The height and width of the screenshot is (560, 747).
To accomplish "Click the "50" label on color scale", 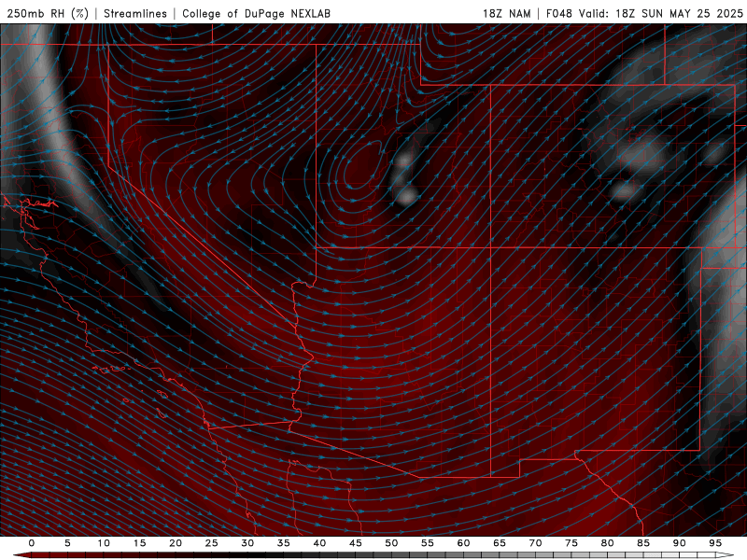I will (391, 543).
